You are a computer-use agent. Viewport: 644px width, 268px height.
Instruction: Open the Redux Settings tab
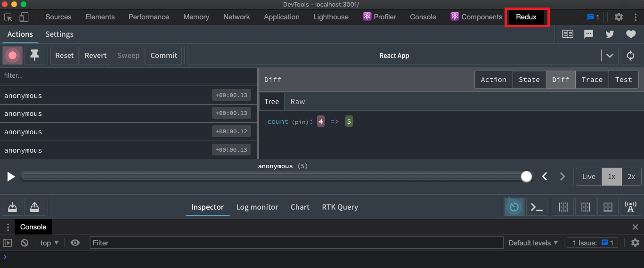click(x=59, y=34)
